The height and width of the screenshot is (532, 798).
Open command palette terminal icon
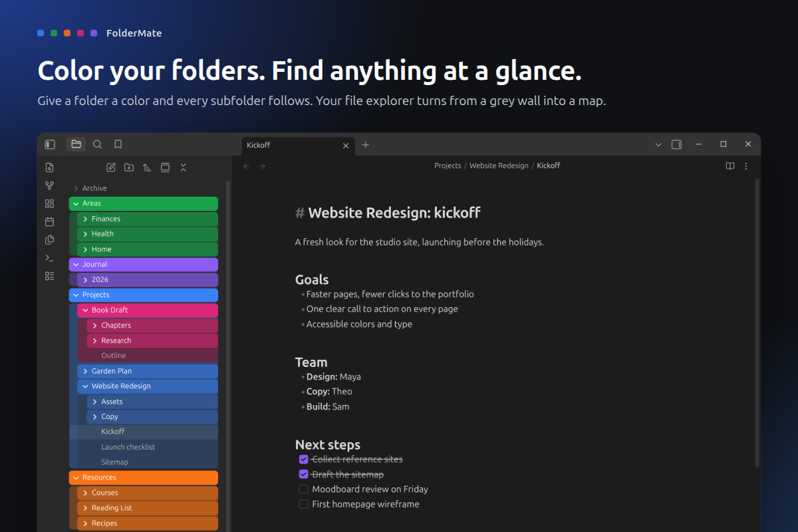pos(49,257)
